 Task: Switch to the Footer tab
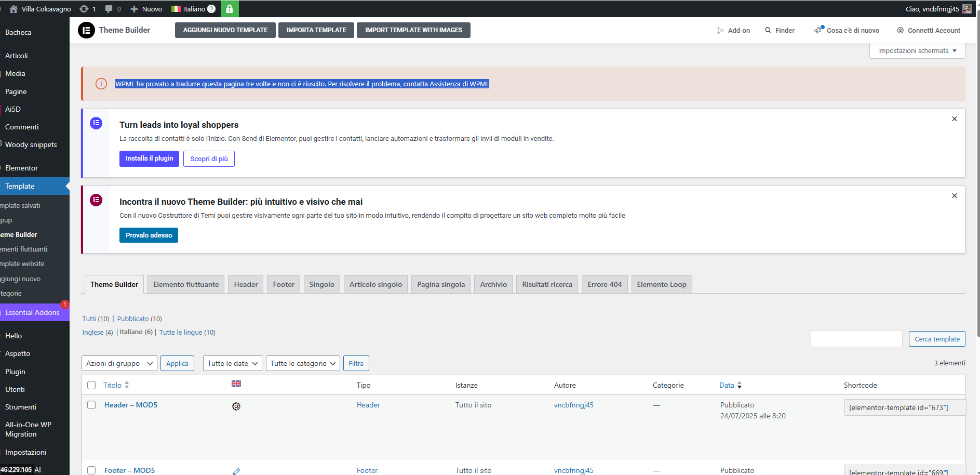(284, 284)
